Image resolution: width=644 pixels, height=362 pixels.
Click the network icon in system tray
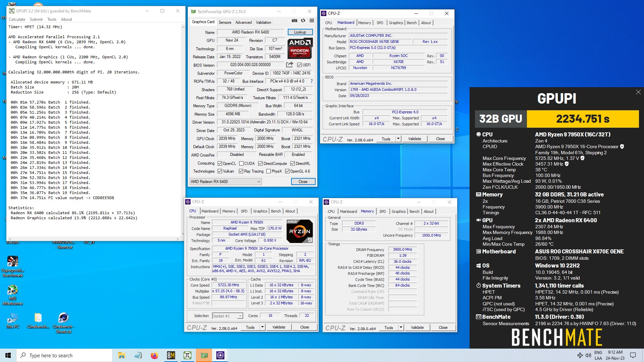click(x=580, y=355)
